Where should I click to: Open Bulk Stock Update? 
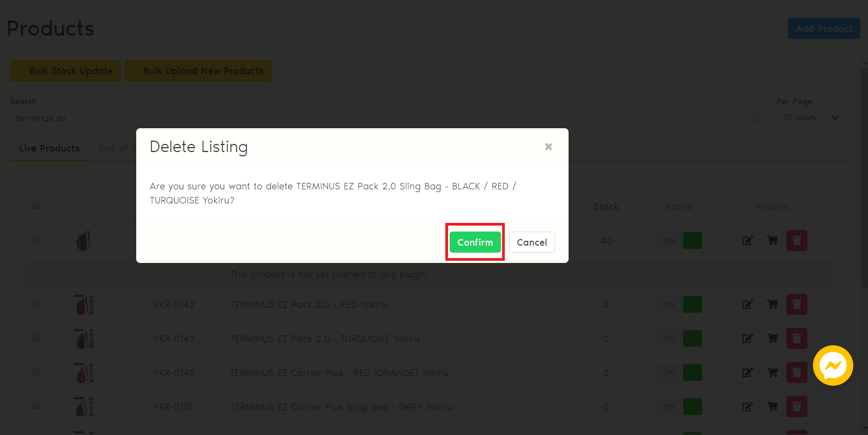(65, 71)
